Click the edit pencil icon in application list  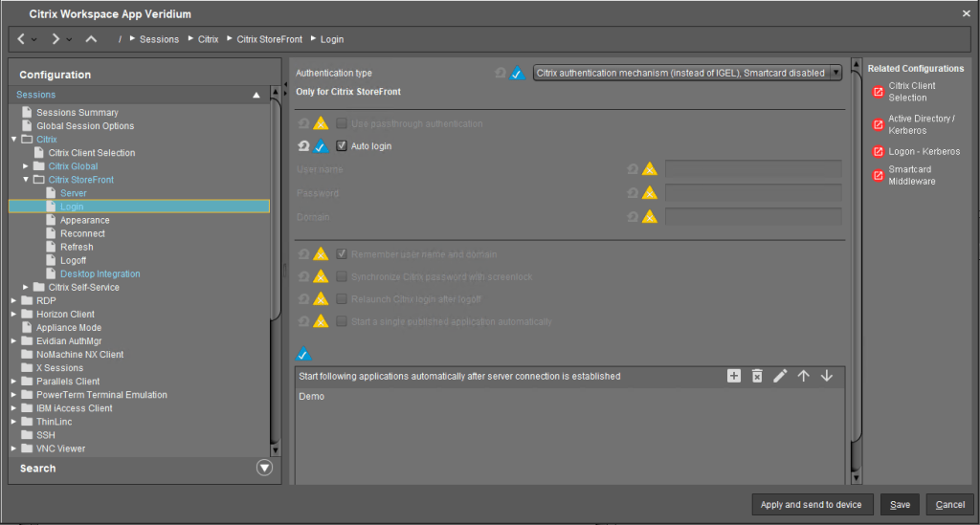[x=780, y=377]
